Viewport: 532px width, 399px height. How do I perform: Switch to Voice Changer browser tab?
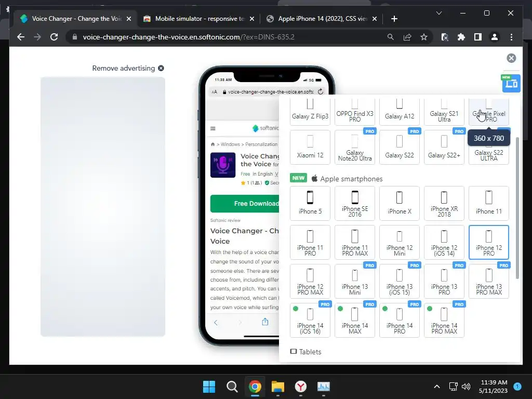coord(76,19)
